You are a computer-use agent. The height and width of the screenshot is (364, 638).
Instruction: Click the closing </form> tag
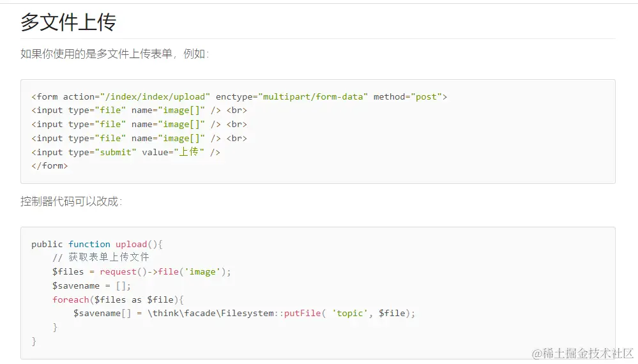click(x=49, y=166)
